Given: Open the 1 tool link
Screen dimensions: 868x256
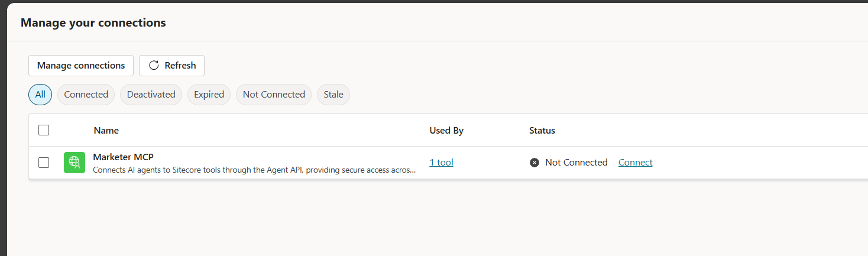Looking at the screenshot, I should point(441,163).
